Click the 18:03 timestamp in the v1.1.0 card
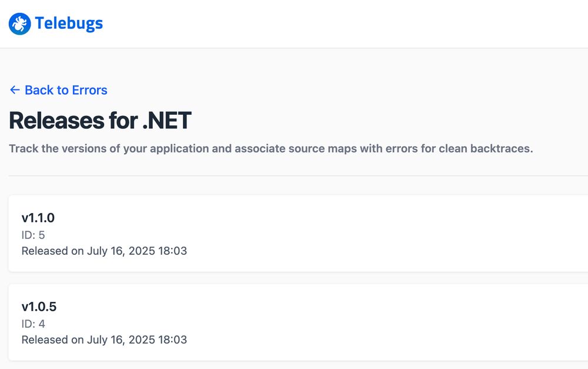The height and width of the screenshot is (369, 588). coord(172,251)
